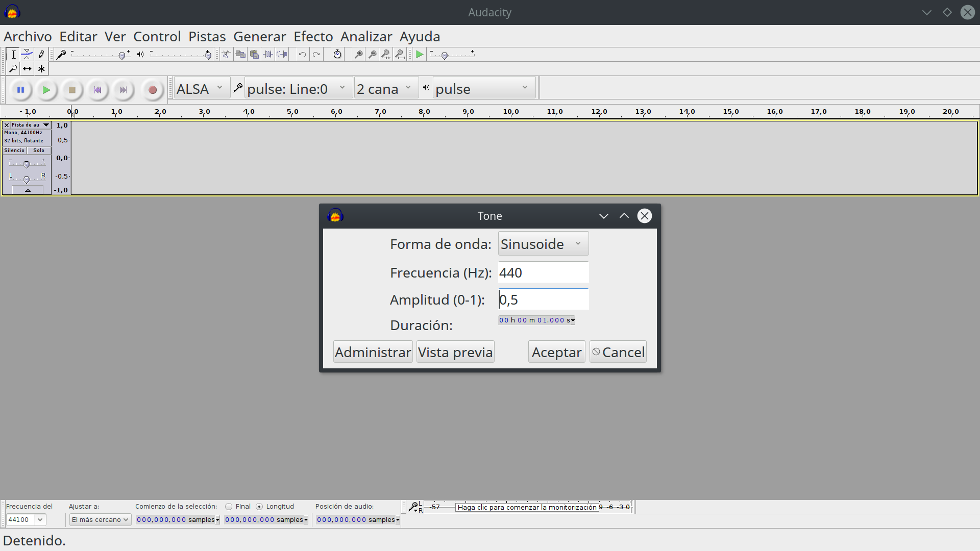
Task: Select the Longitud radio button
Action: [259, 507]
